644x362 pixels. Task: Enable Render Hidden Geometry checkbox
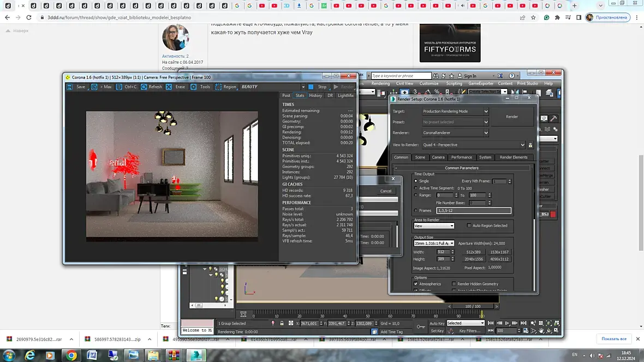[454, 283]
